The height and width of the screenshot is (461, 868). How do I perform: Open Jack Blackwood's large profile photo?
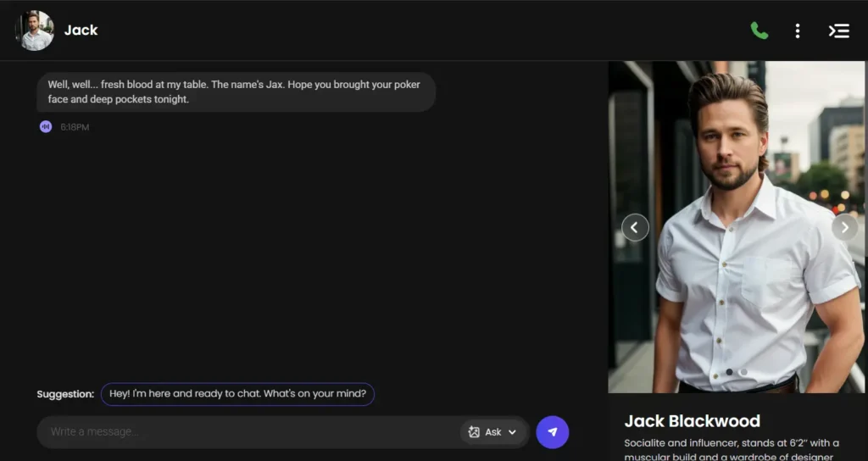click(x=737, y=227)
